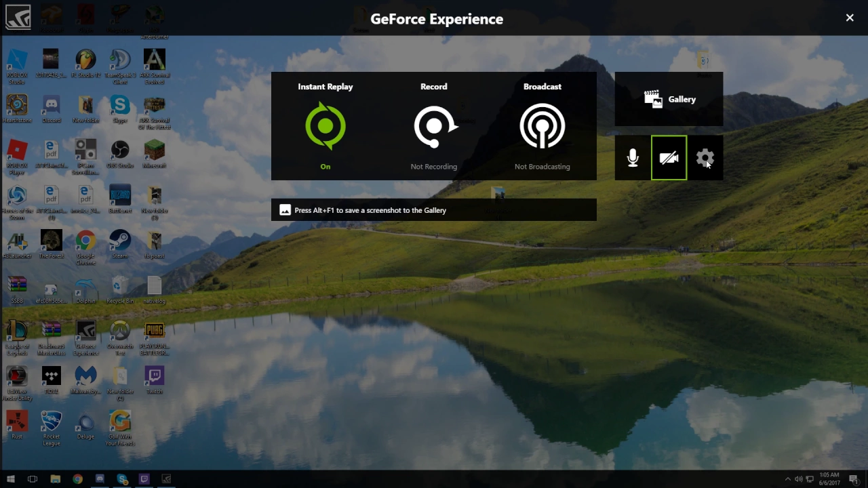Viewport: 868px width, 488px height.
Task: Select nativelog text file icon
Action: click(x=155, y=289)
